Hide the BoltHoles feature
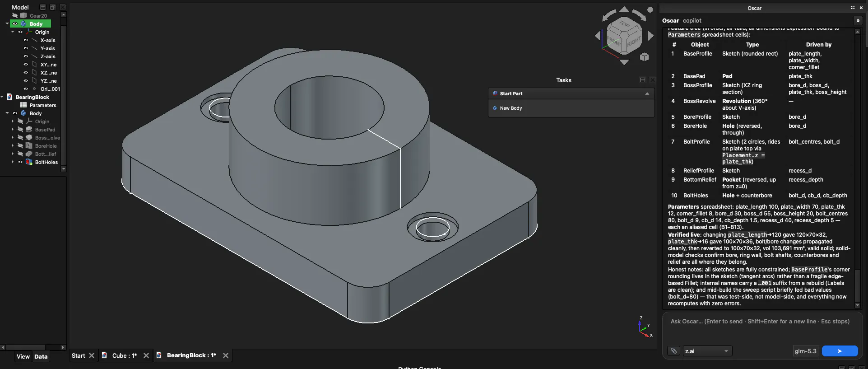The image size is (868, 369). 20,162
